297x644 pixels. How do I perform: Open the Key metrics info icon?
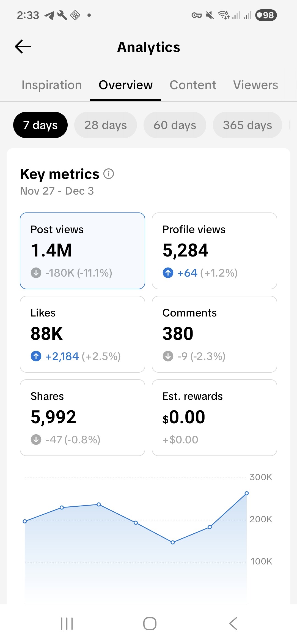pyautogui.click(x=109, y=174)
